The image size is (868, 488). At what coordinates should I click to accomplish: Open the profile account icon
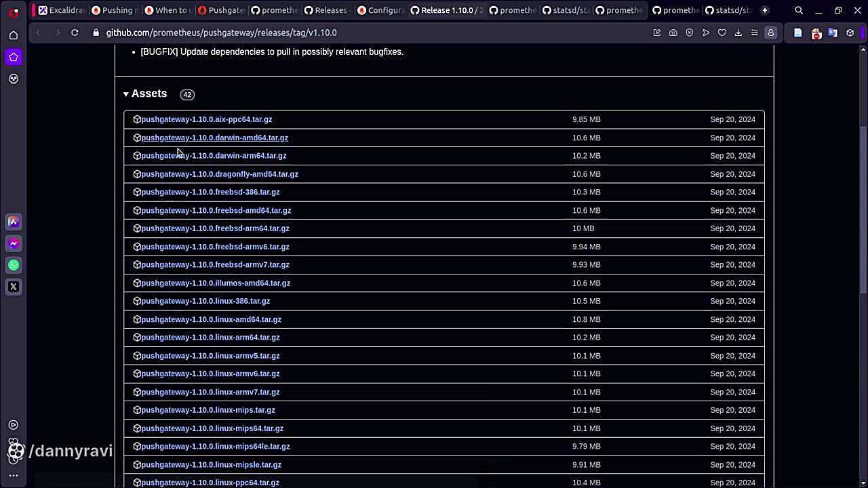pos(770,33)
